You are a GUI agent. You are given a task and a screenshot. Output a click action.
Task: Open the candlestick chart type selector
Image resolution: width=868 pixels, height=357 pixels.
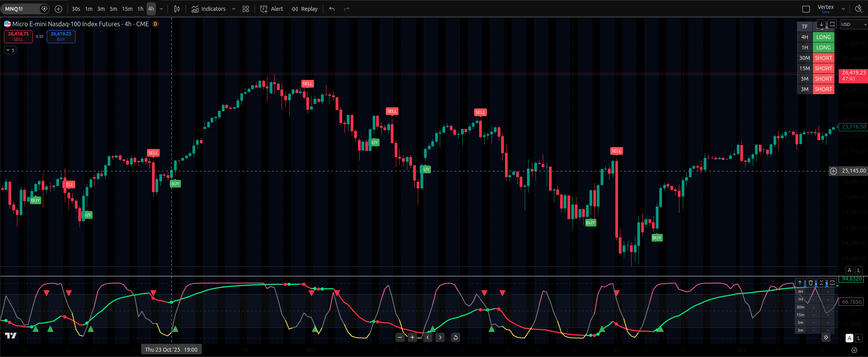tap(177, 9)
